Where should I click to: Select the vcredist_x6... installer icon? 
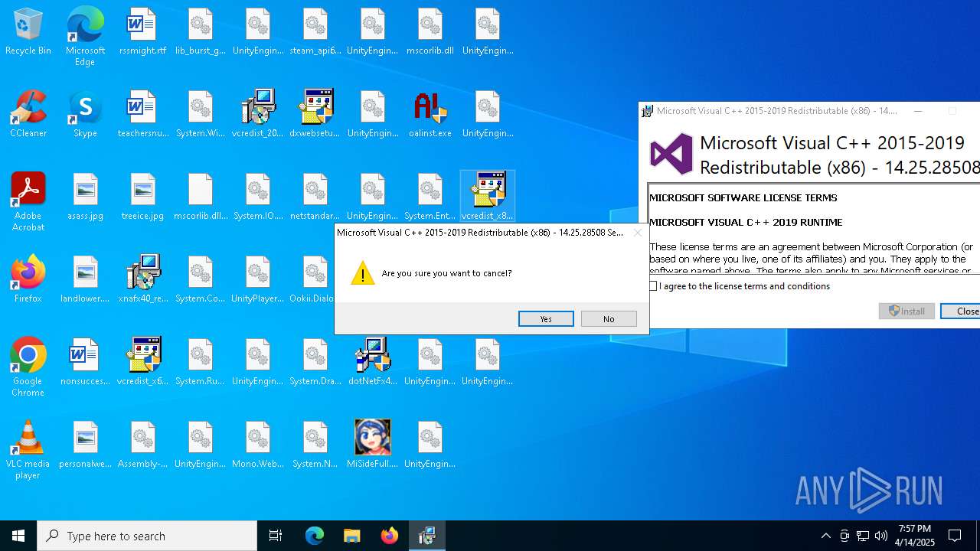click(142, 363)
